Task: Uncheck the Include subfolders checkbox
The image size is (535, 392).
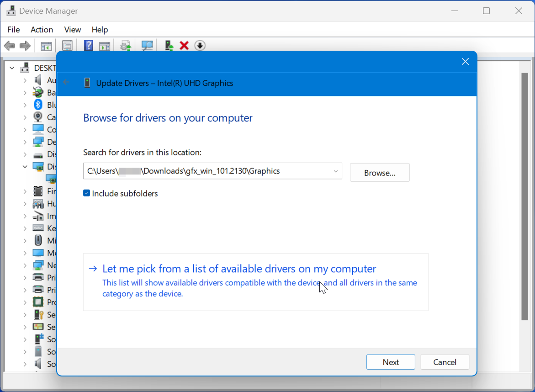Action: [87, 193]
